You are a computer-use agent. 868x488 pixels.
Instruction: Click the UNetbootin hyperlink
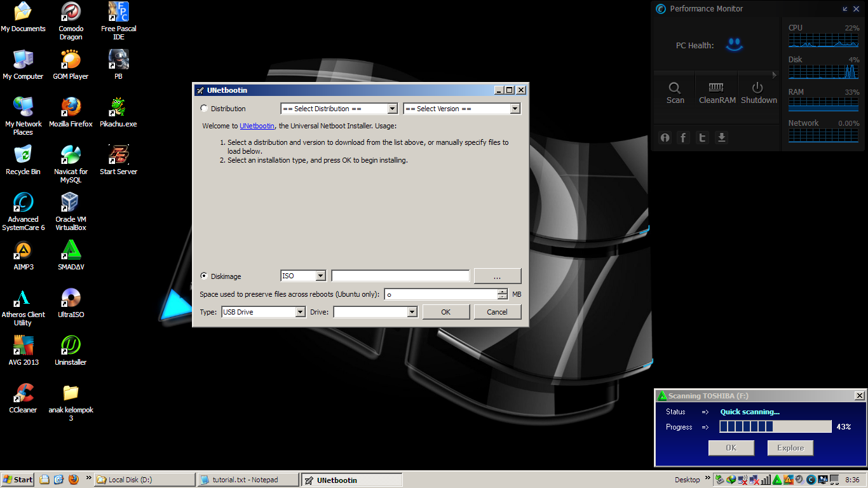pyautogui.click(x=257, y=126)
